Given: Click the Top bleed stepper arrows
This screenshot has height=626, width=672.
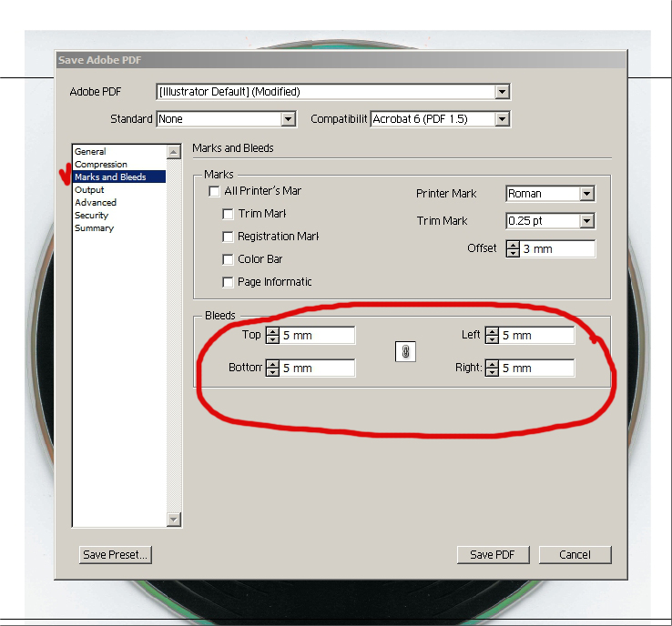Looking at the screenshot, I should pos(272,335).
